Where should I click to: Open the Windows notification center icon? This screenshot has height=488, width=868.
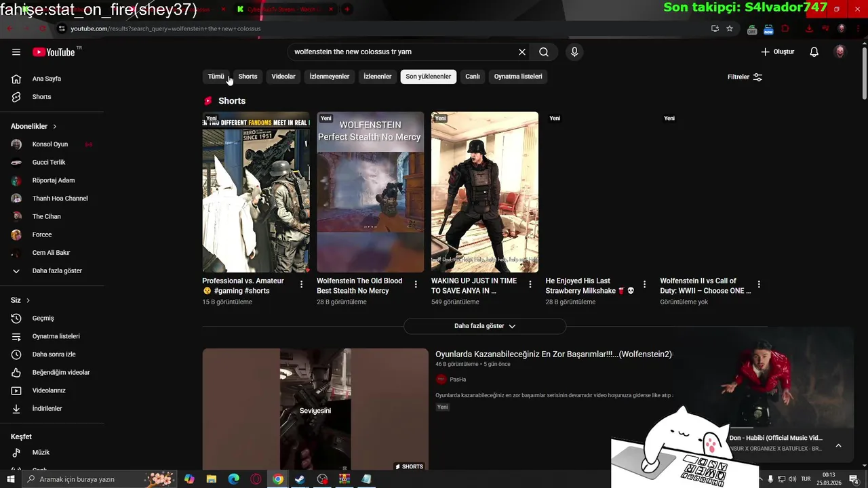pyautogui.click(x=854, y=479)
